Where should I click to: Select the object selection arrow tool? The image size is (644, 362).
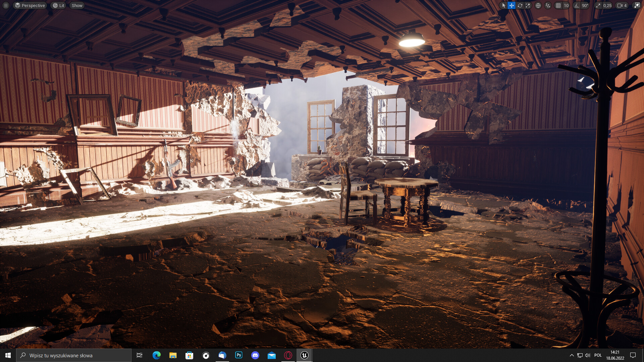[x=503, y=5]
